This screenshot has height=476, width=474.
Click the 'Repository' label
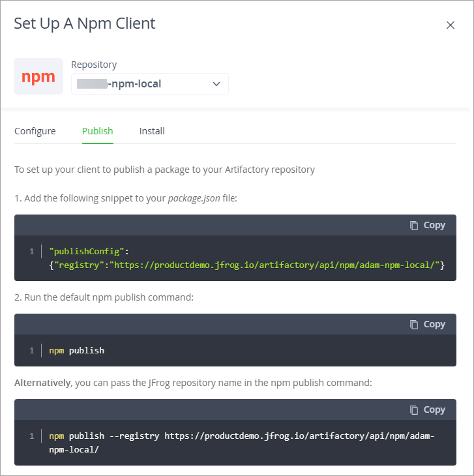pyautogui.click(x=94, y=65)
